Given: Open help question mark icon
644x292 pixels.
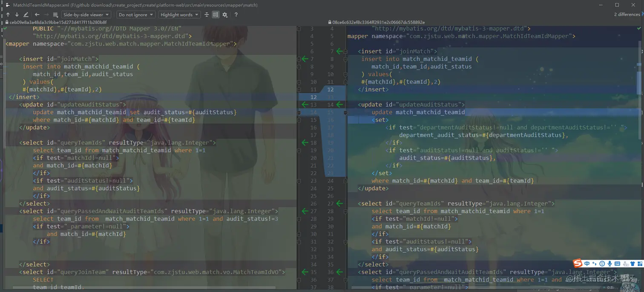Looking at the screenshot, I should click(236, 14).
